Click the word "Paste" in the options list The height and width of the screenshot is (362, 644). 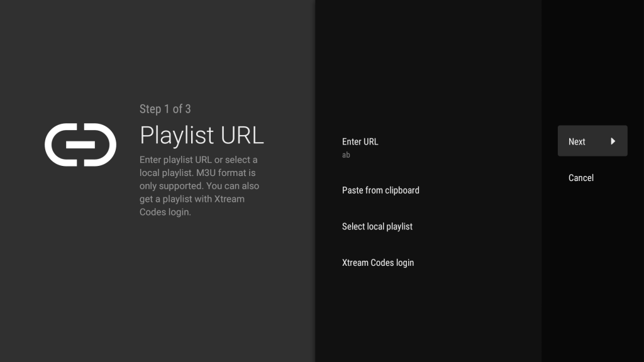[353, 190]
